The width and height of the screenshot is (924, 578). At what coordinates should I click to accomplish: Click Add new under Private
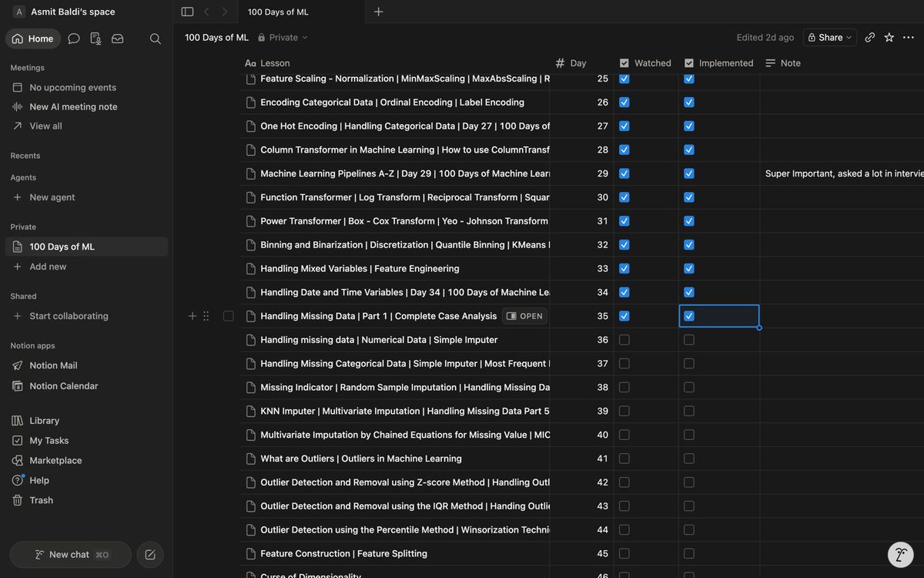[87, 267]
